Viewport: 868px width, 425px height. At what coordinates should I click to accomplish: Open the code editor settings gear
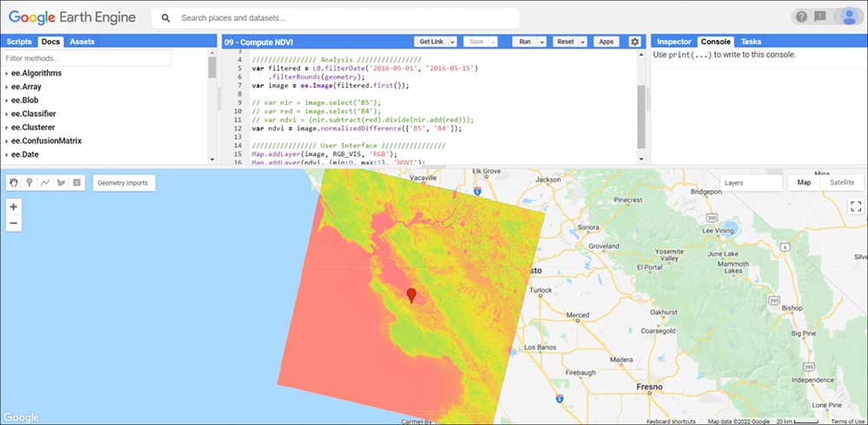tap(635, 42)
